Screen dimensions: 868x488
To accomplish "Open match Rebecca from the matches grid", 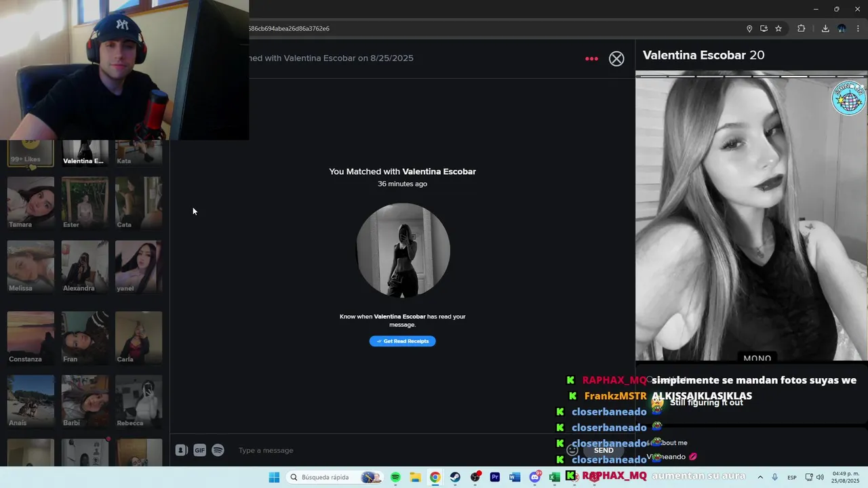I will point(138,401).
